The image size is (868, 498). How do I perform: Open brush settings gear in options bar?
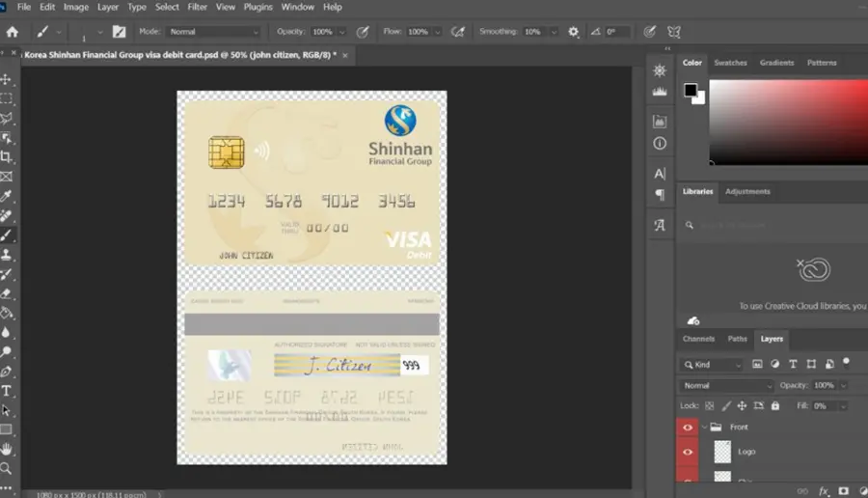click(x=574, y=32)
